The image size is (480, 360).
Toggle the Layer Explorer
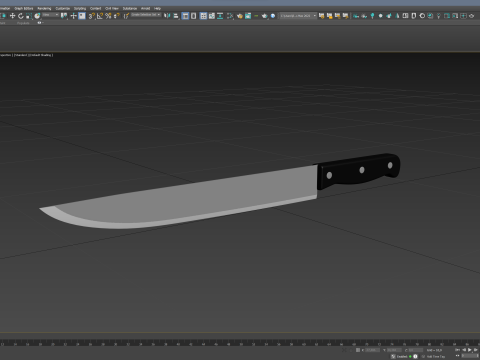(193, 16)
